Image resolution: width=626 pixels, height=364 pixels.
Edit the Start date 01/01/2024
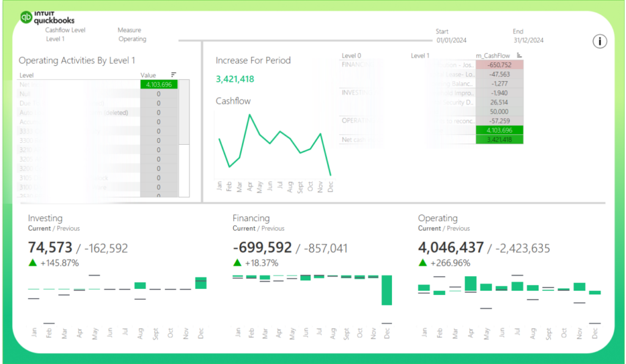coord(451,40)
